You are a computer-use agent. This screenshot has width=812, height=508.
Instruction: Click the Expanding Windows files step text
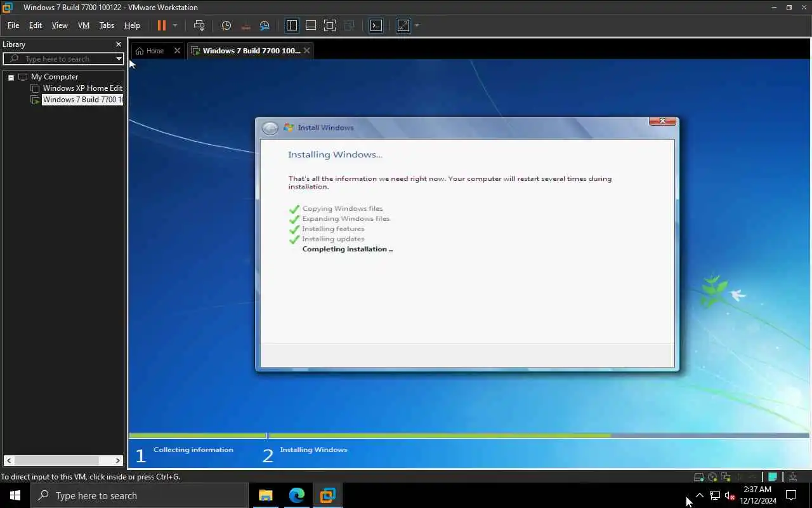point(346,218)
